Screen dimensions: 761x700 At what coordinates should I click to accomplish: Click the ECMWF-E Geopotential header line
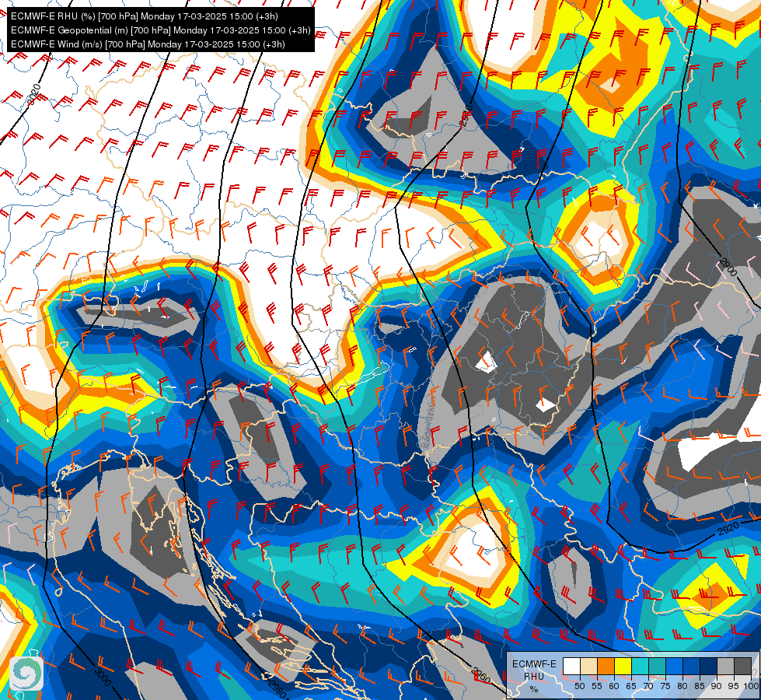pos(161,30)
